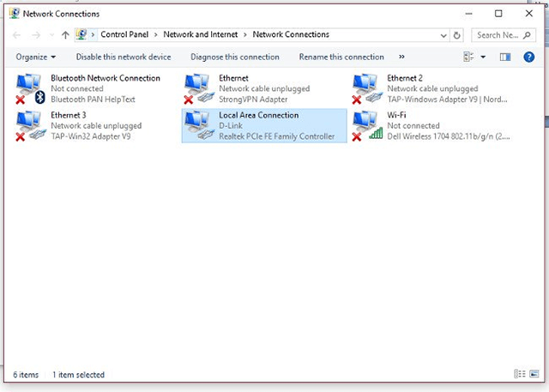Screen dimensions: 549x392
Task: Click the Local Area Connection D-Link icon
Action: pos(198,125)
